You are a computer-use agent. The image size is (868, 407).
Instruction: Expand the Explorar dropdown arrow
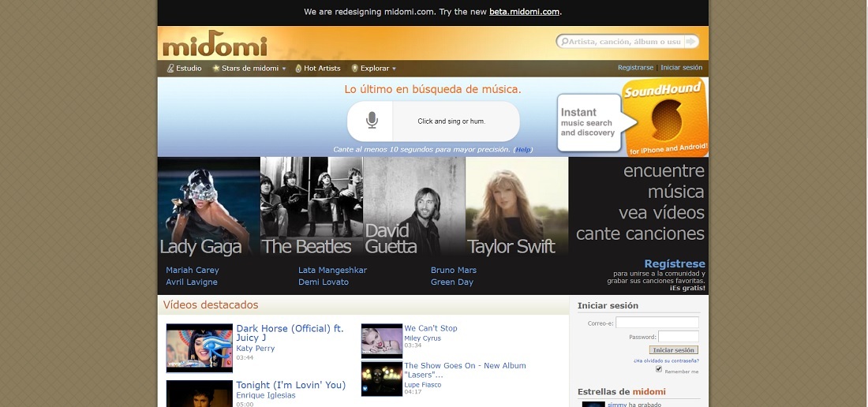tap(394, 69)
